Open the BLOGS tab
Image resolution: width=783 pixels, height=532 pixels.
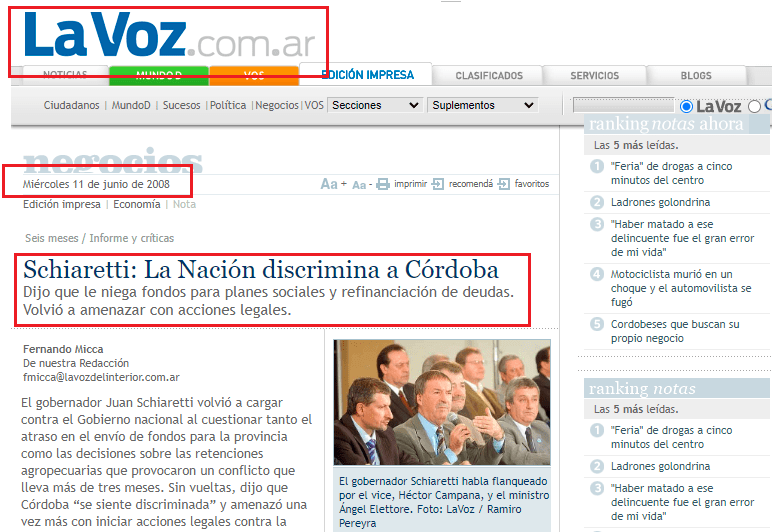[696, 75]
